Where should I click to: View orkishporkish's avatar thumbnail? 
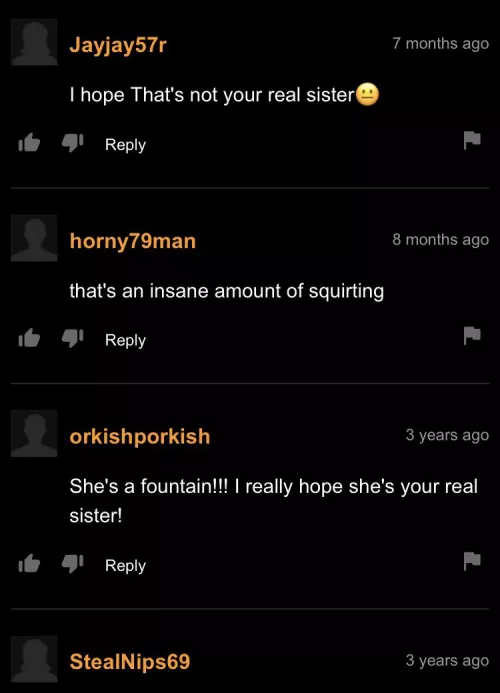pyautogui.click(x=34, y=434)
